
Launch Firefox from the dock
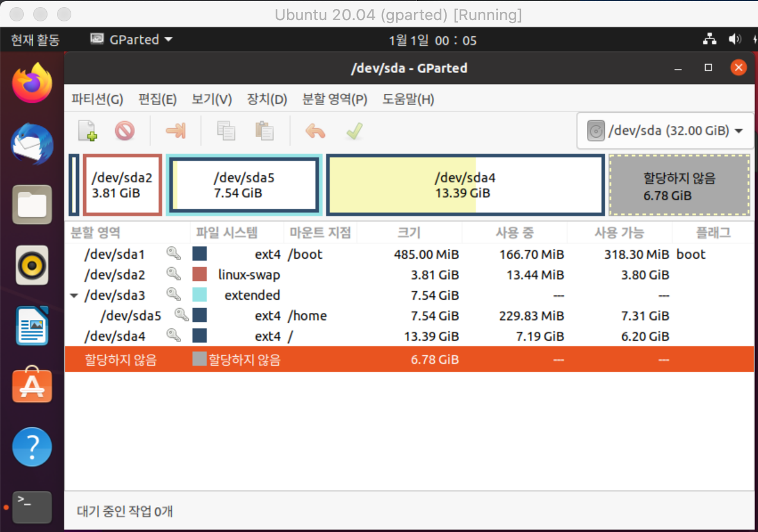point(32,83)
